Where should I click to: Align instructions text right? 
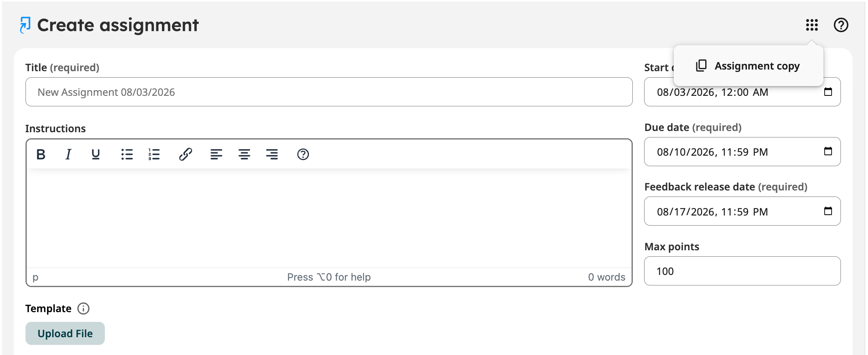pyautogui.click(x=272, y=154)
